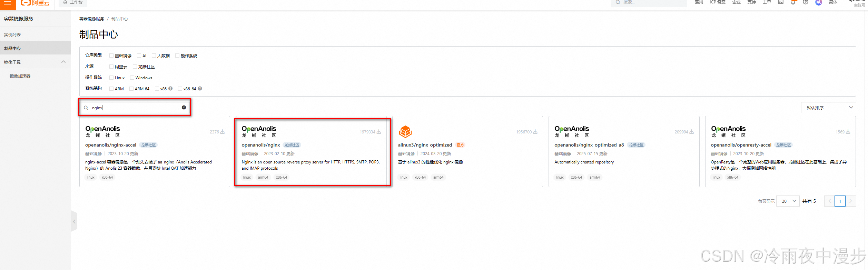
Task: Check the x86 architecture filter
Action: 157,89
